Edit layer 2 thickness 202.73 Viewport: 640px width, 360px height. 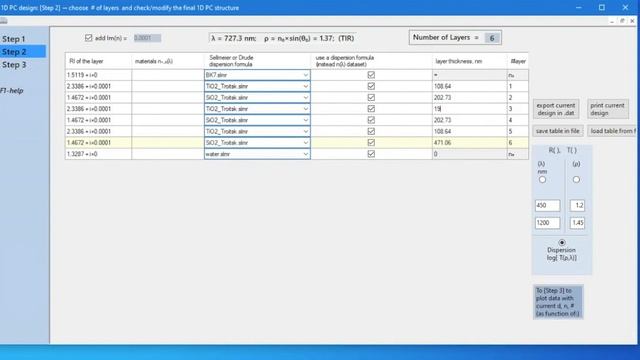469,98
